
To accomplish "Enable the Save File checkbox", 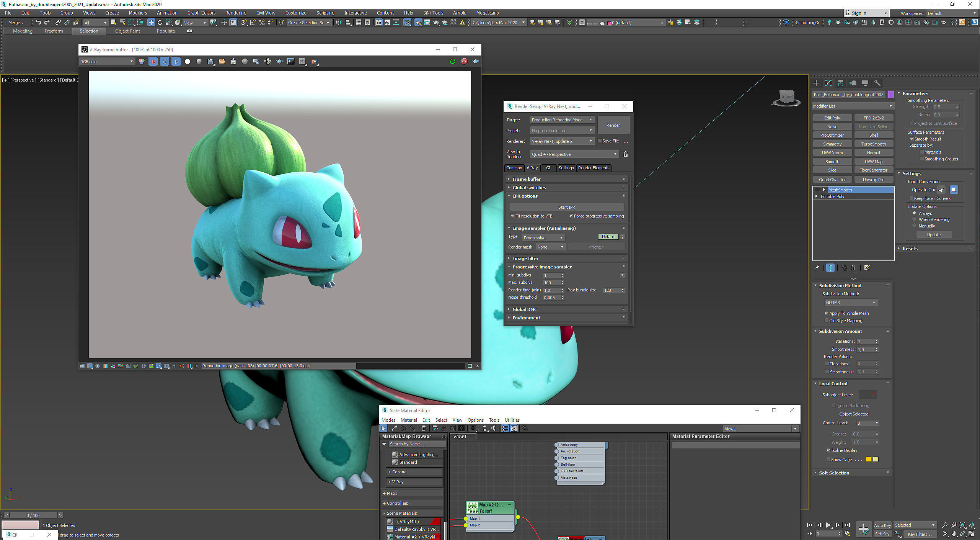I will (x=600, y=141).
